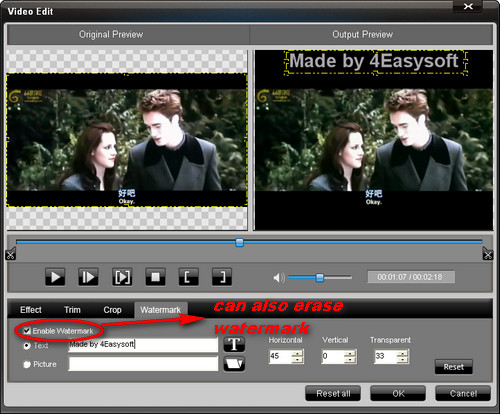
Task: Switch to the Crop tab
Action: coord(112,310)
